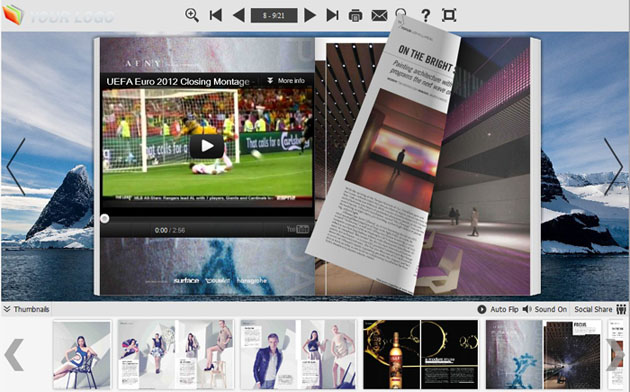Switch to fullscreen mode icon

click(x=449, y=15)
